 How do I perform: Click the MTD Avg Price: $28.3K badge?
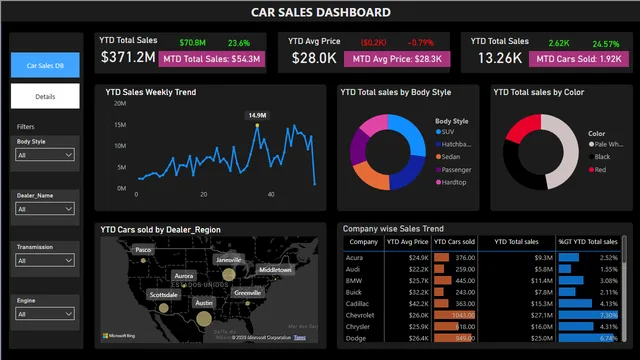[397, 59]
